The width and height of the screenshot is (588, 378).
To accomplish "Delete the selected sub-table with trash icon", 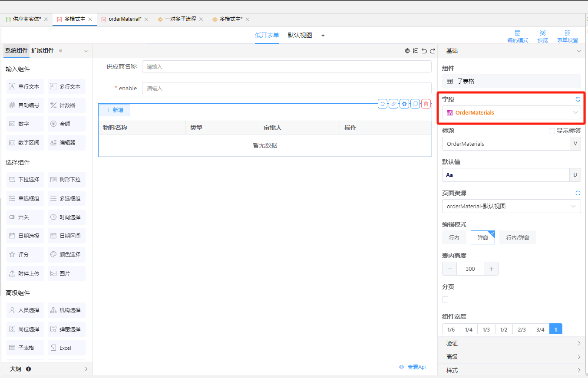I will (426, 104).
